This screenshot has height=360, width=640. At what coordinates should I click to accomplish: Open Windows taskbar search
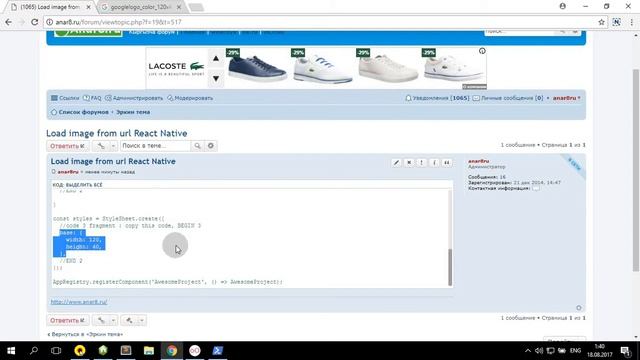tap(34, 351)
